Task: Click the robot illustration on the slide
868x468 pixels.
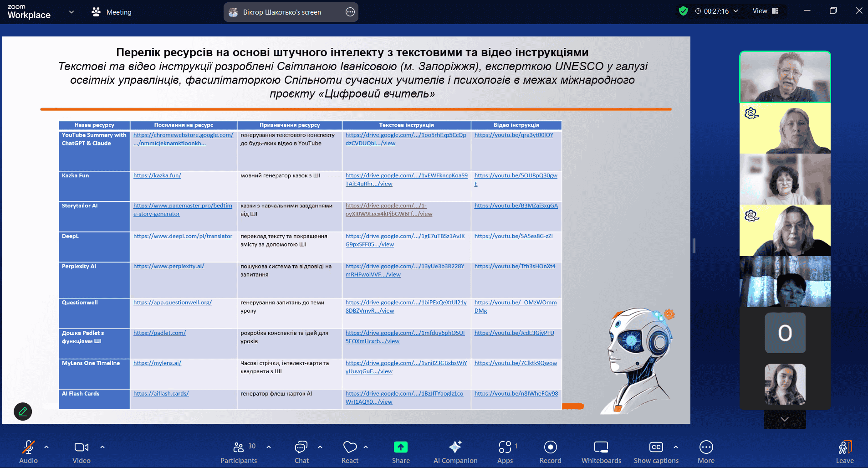Action: [638, 360]
